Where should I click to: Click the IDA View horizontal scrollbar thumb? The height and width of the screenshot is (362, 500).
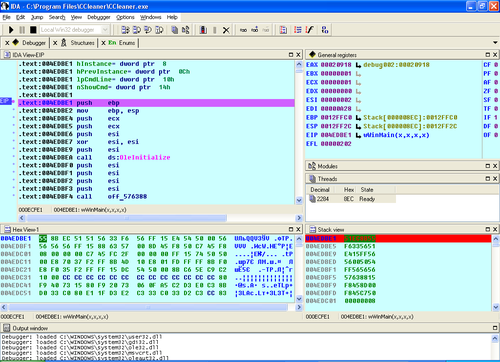[x=127, y=218]
